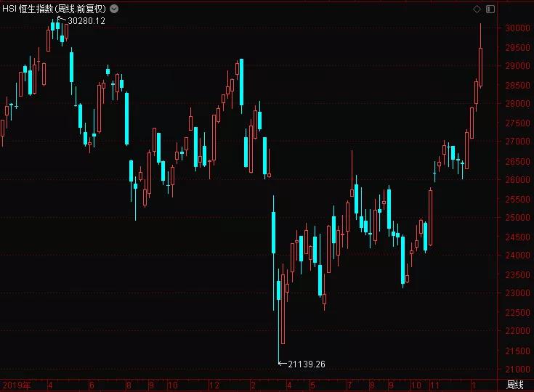Image resolution: width=534 pixels, height=392 pixels.
Task: Click the month 7 marker on time axis
Action: point(349,385)
